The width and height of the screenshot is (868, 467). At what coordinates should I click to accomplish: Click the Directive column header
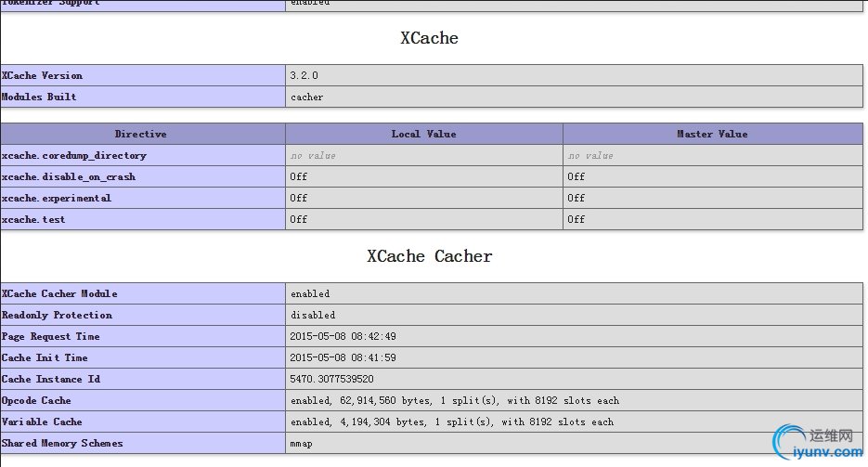point(140,134)
